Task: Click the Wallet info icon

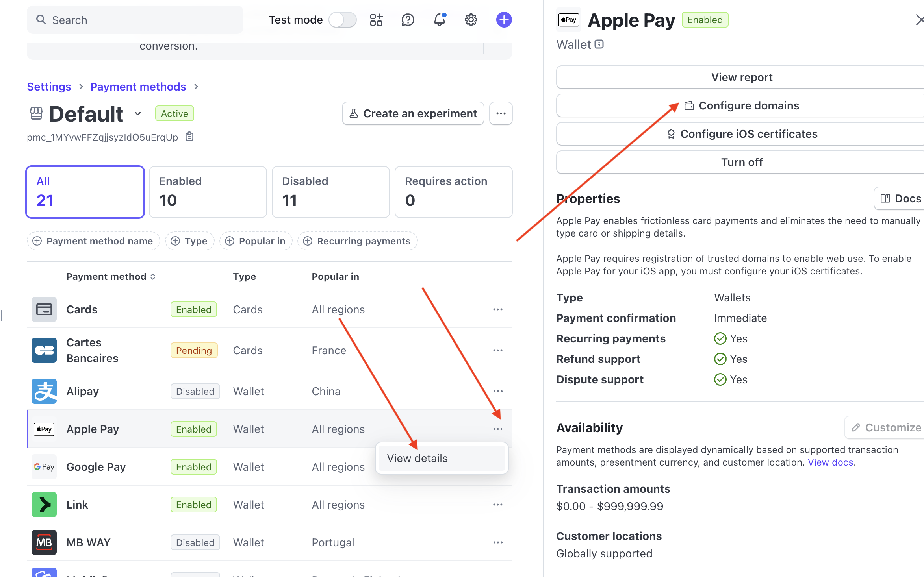Action: coord(599,44)
